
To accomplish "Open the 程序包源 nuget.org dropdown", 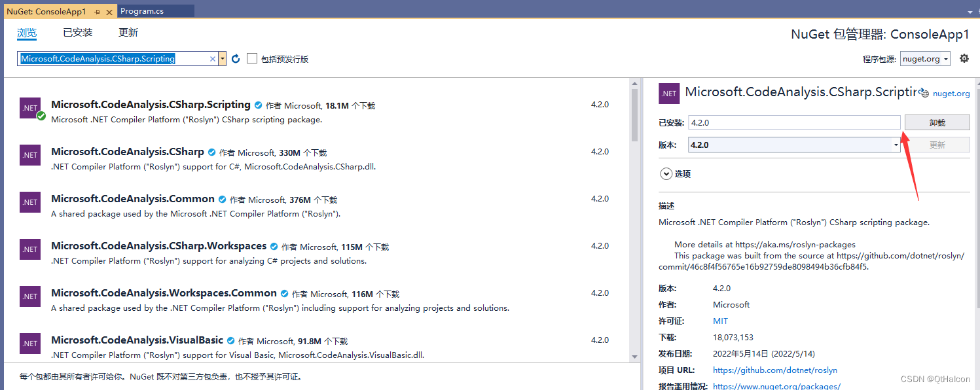I will [x=925, y=59].
